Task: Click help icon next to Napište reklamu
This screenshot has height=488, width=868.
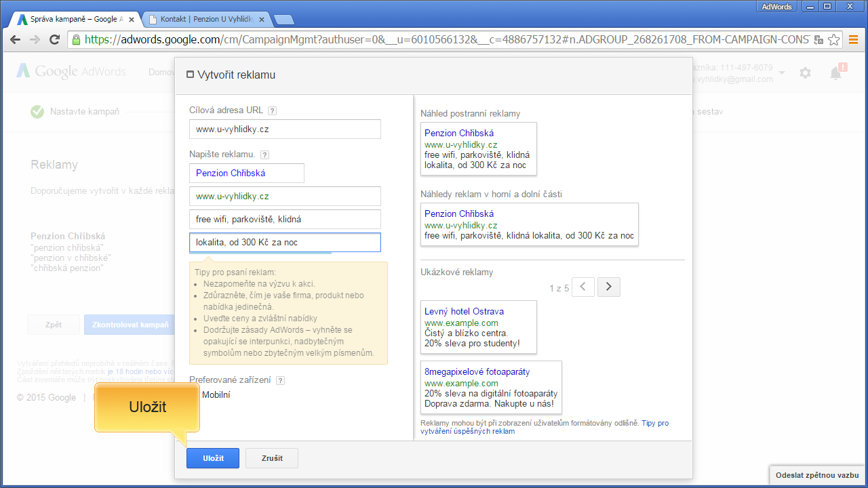Action: (x=265, y=155)
